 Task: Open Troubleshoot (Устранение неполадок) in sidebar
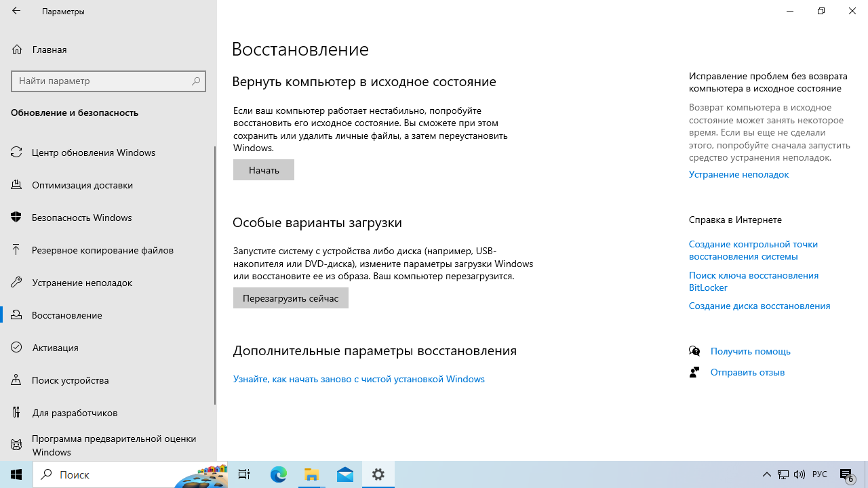[81, 283]
